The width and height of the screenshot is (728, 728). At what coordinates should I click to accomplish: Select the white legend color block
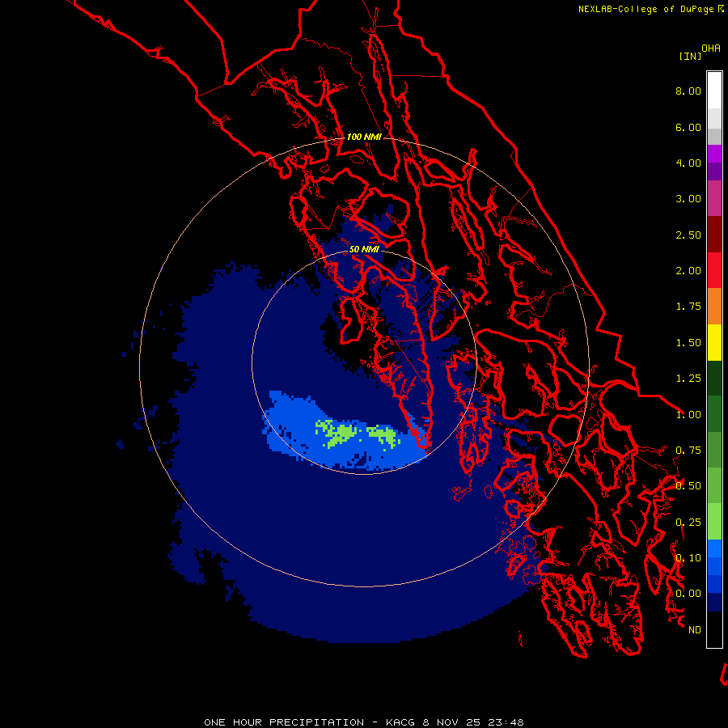point(714,90)
